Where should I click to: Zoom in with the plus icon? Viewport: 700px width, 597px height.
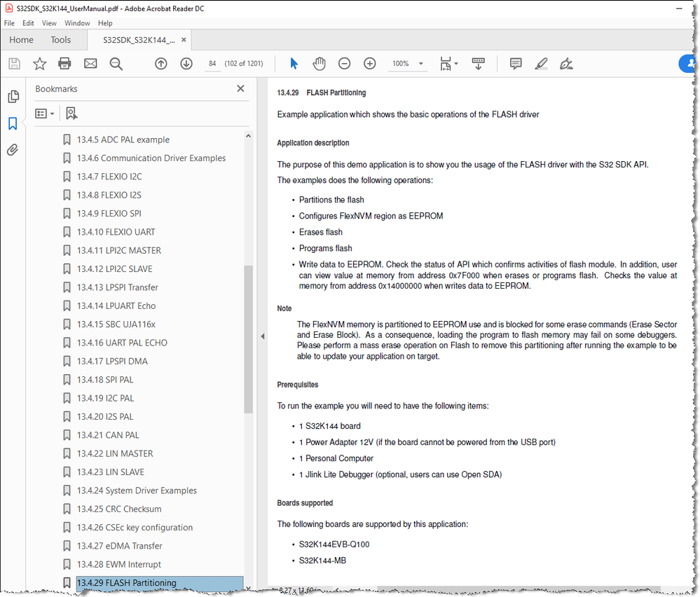370,64
